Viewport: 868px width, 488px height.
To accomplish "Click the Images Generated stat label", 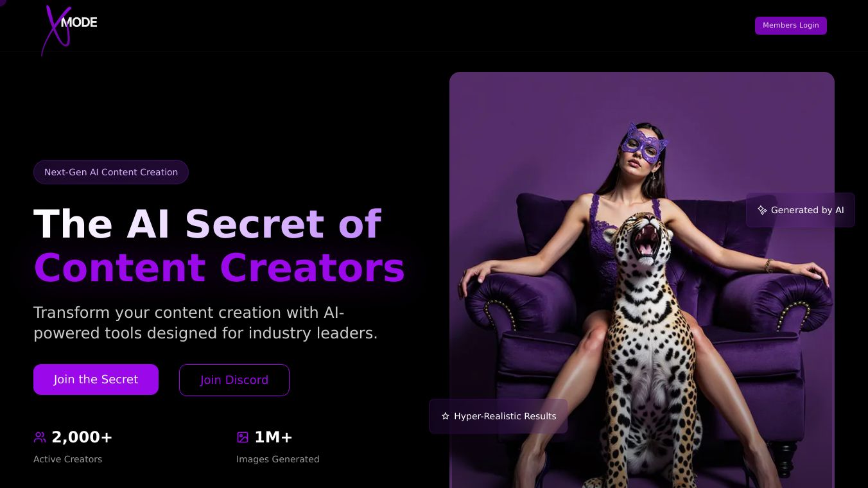I will (x=277, y=459).
